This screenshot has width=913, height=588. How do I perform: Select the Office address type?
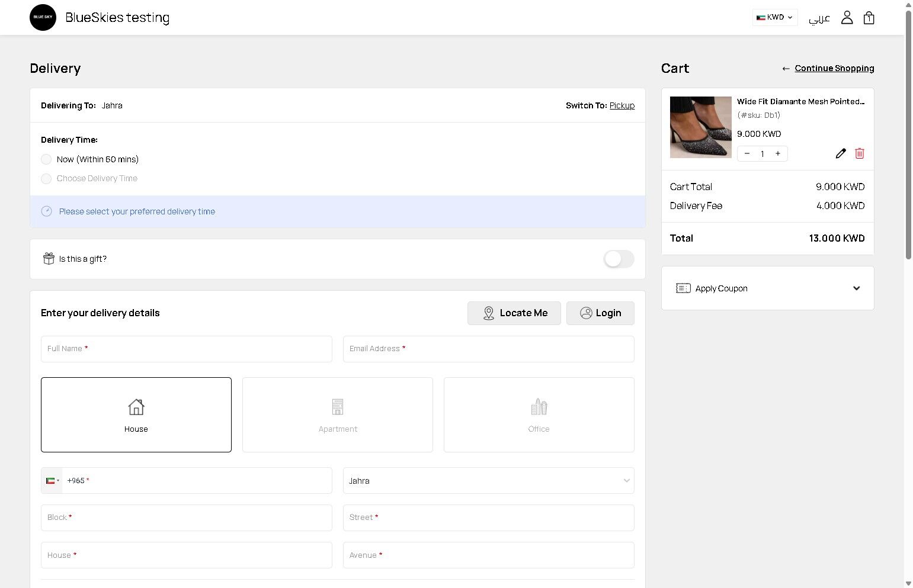pos(539,415)
